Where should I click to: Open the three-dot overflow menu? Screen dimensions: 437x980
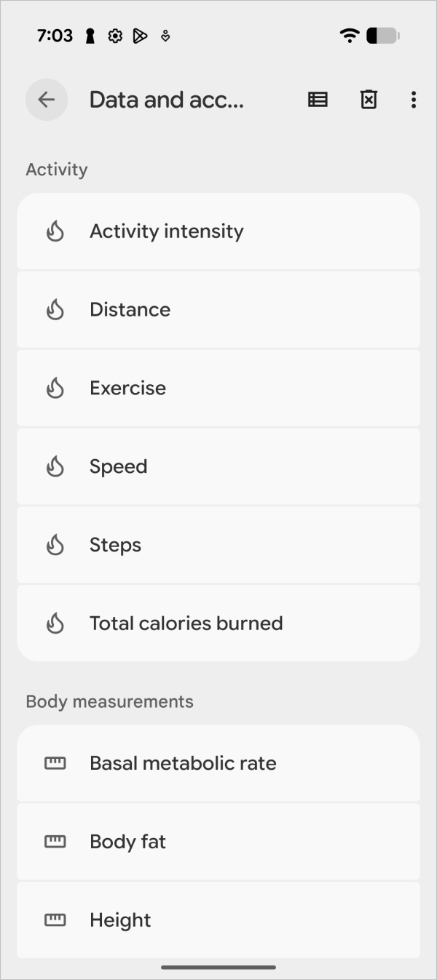point(413,100)
